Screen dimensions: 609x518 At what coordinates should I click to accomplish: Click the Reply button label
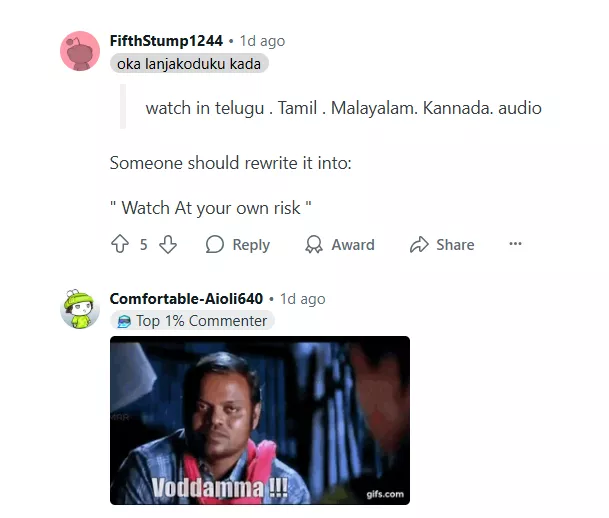(251, 245)
